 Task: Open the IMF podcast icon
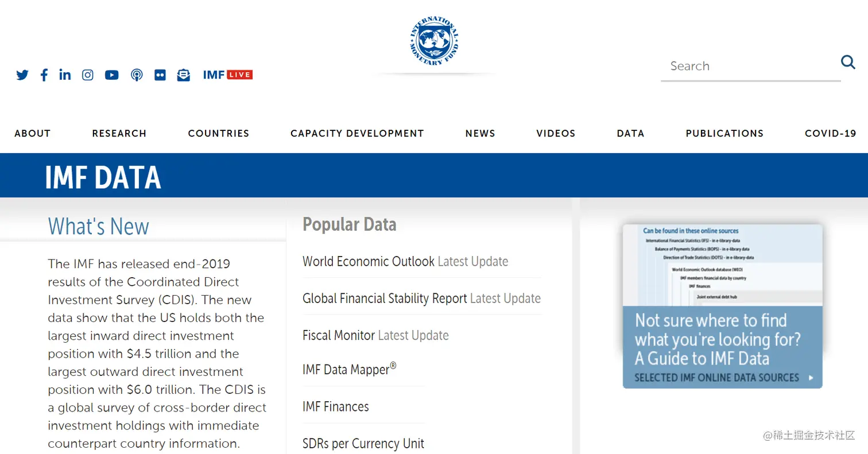point(137,75)
